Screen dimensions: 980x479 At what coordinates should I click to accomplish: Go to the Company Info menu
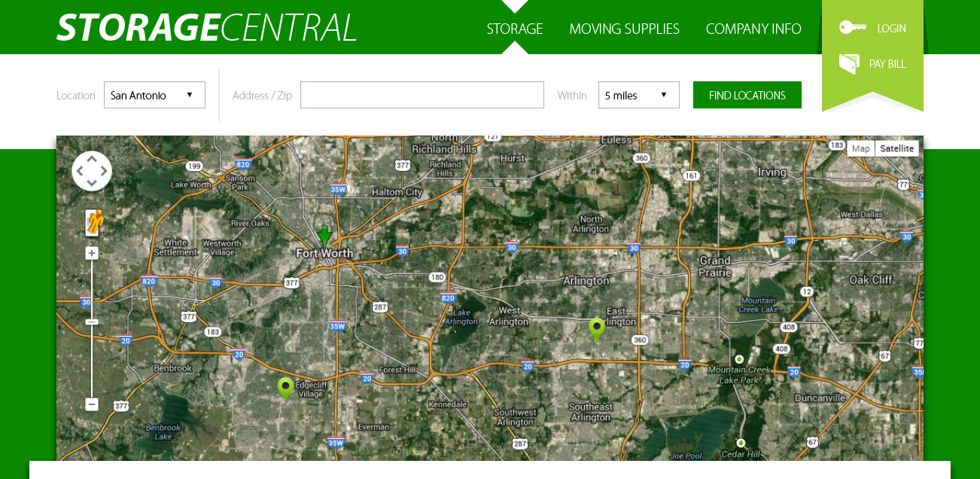click(x=753, y=29)
